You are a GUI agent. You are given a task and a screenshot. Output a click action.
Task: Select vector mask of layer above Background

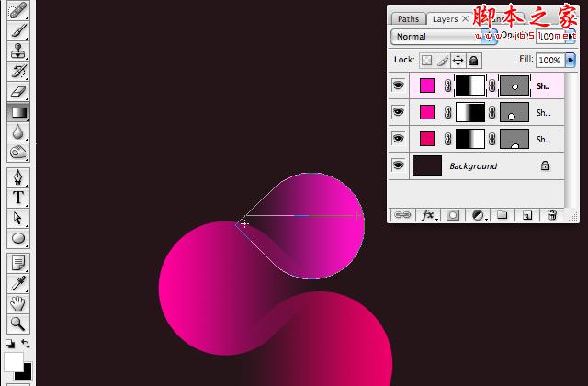click(x=514, y=139)
